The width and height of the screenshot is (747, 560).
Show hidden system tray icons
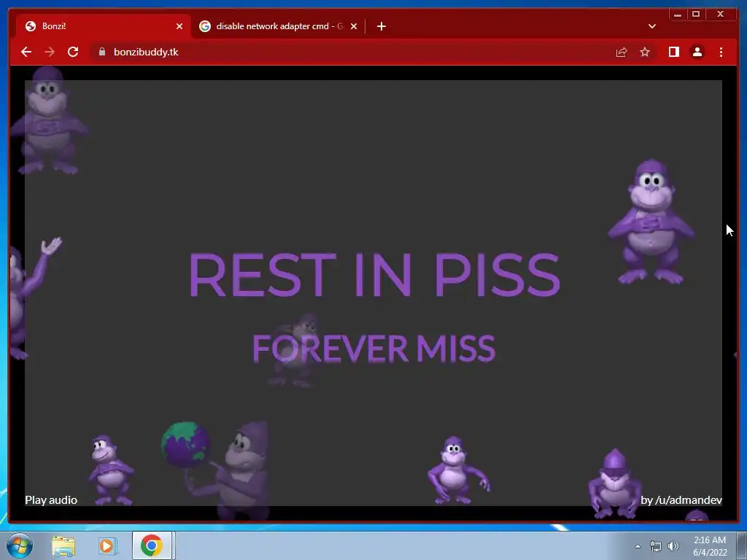638,546
